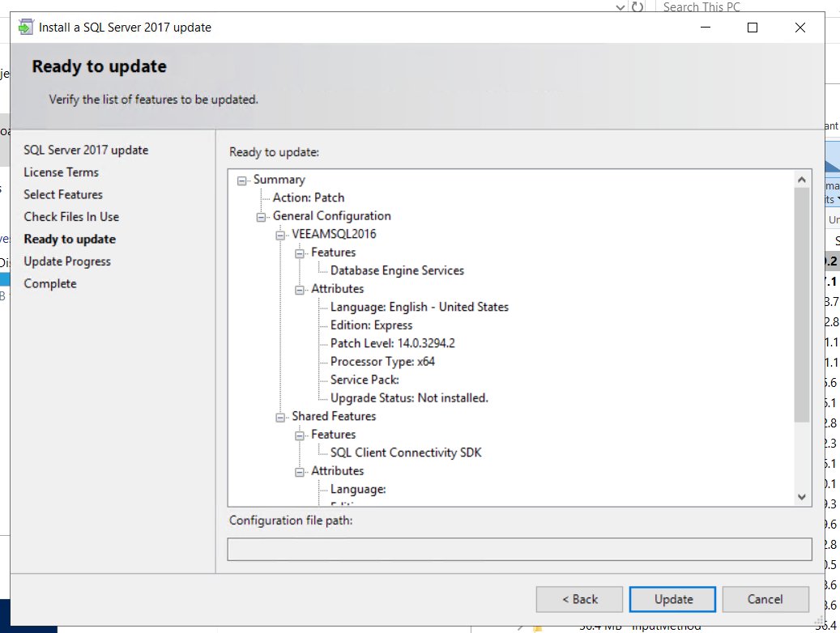
Task: Click the tree view vertical scrollbar thumb
Action: (801, 304)
